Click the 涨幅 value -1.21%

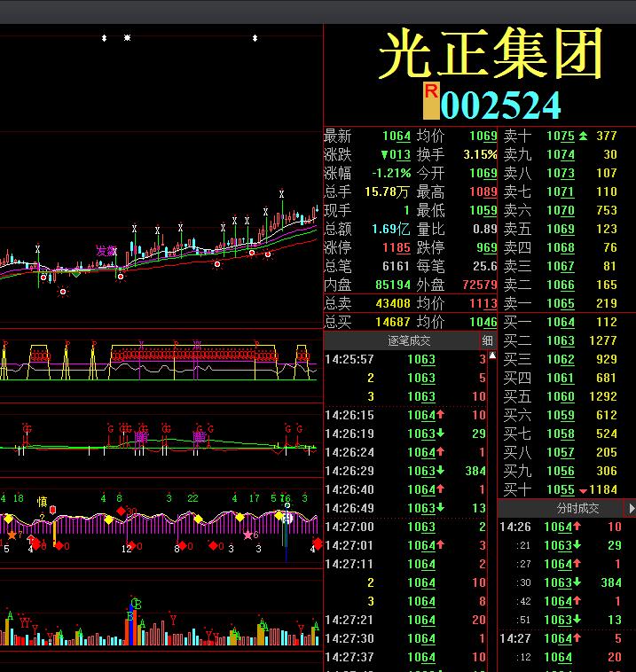click(391, 173)
